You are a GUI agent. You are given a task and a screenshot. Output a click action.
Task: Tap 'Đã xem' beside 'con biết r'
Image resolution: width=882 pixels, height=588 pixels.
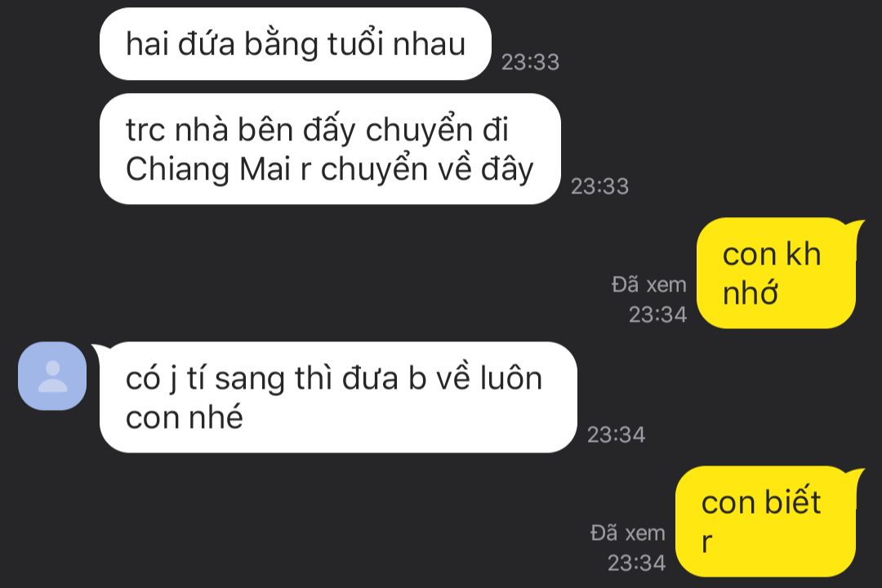pyautogui.click(x=628, y=532)
